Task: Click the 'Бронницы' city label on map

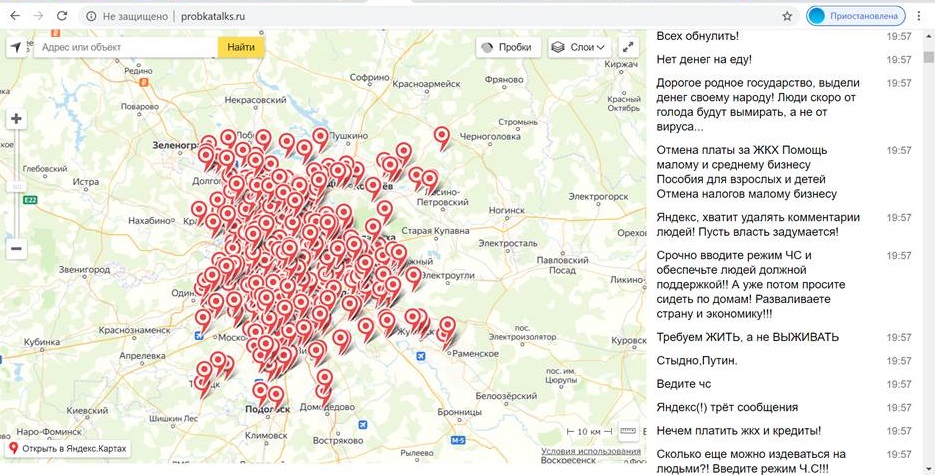Action: (x=459, y=412)
